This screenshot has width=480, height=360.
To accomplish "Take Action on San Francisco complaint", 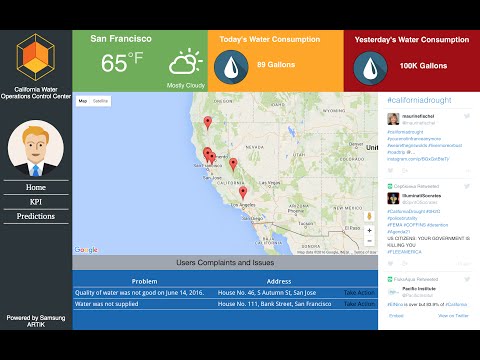I will tap(359, 304).
